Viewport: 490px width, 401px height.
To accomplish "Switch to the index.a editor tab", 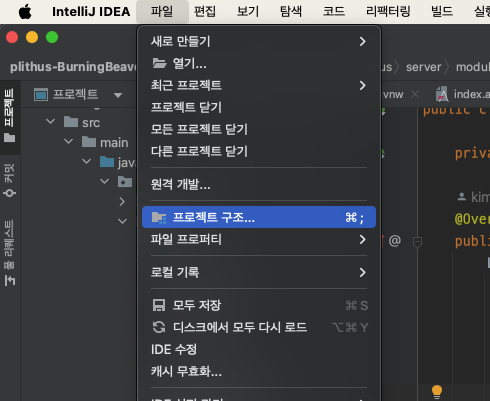I will tap(463, 94).
